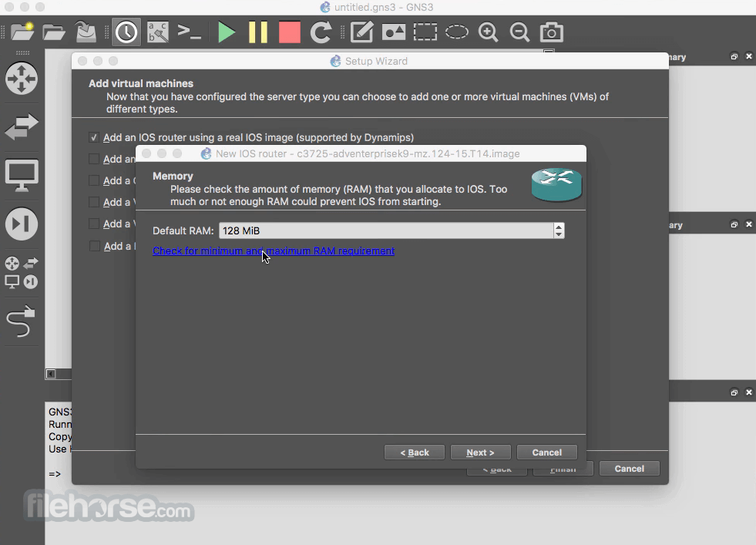Open an existing project folder icon
Viewport: 756px width, 545px height.
(x=53, y=32)
